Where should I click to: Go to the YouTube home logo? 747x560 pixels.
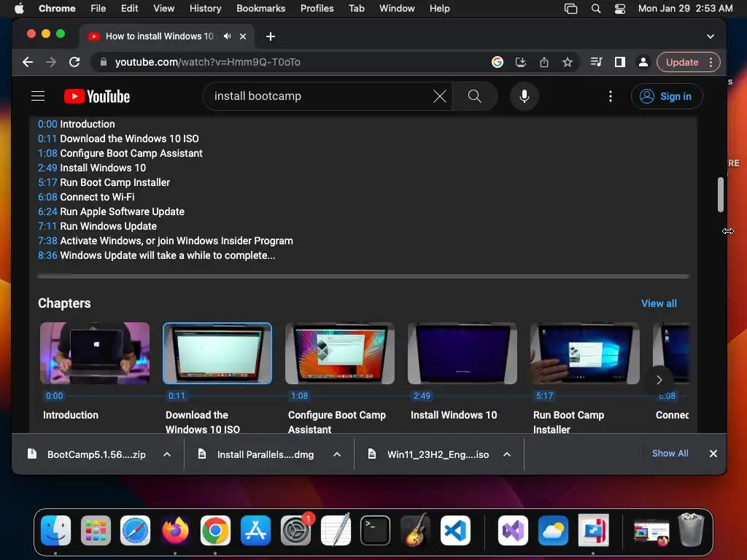[97, 96]
